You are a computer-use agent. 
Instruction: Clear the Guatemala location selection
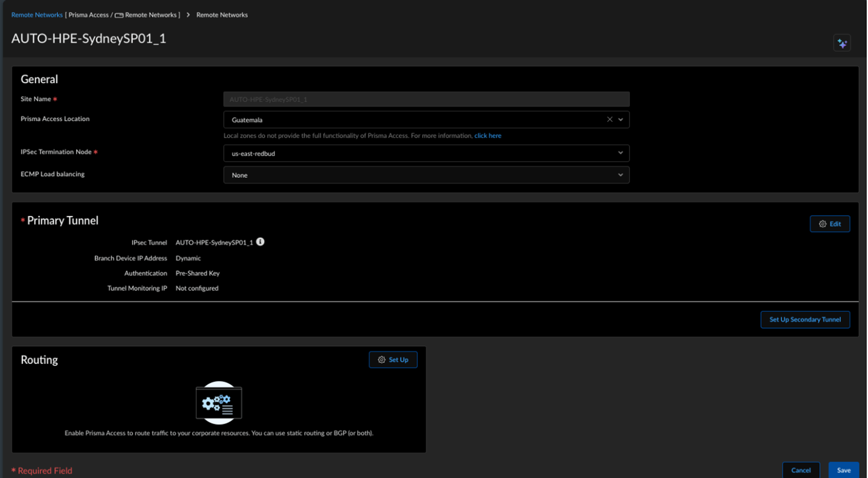(x=609, y=119)
